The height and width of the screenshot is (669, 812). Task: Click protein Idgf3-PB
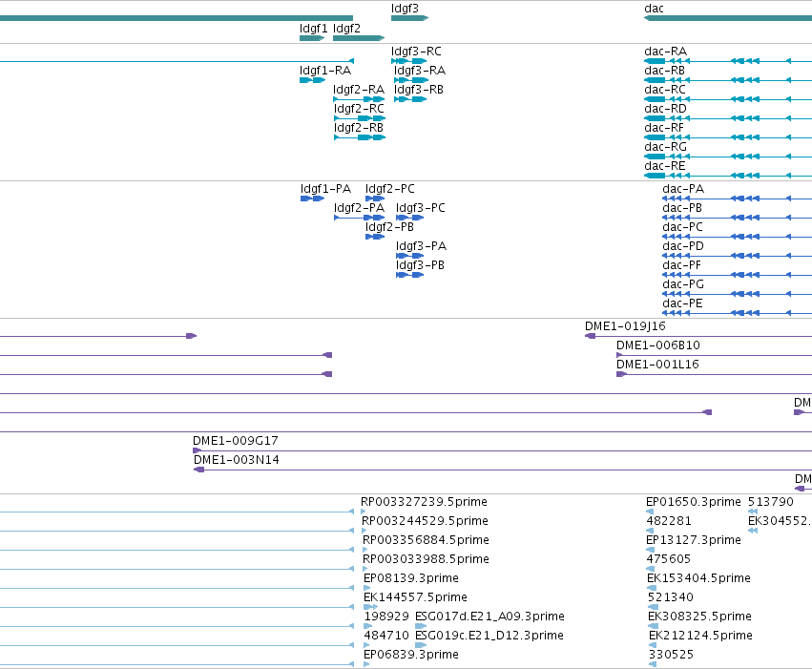(420, 265)
